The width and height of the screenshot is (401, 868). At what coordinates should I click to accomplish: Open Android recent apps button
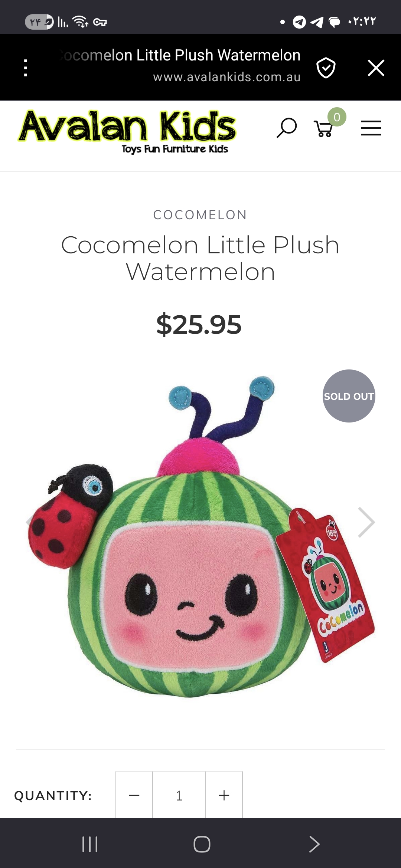pos(90,844)
